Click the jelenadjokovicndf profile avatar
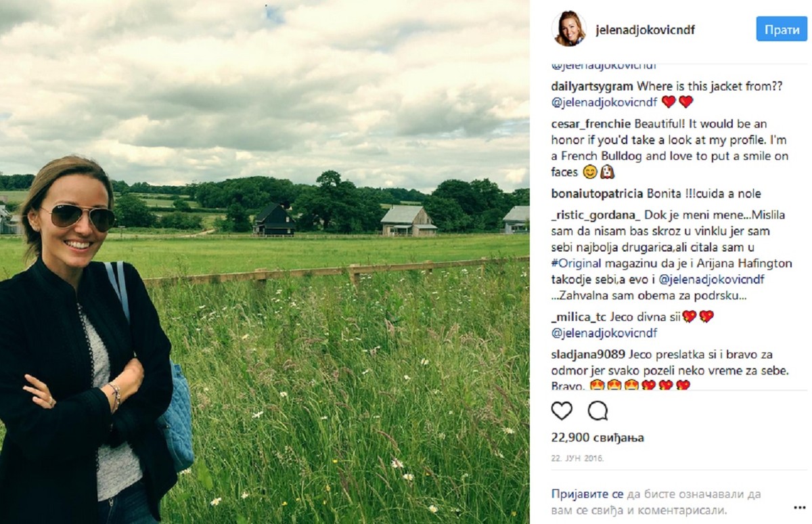Image resolution: width=812 pixels, height=524 pixels. click(x=569, y=29)
